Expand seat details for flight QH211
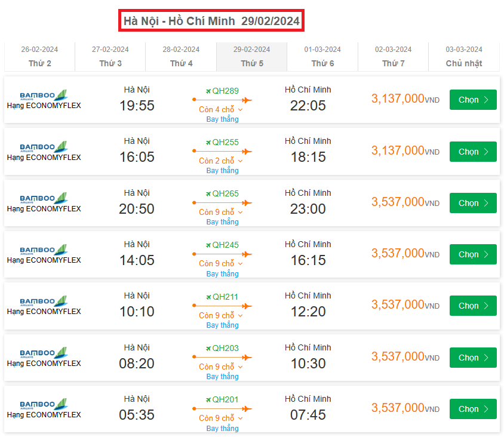 coord(221,316)
